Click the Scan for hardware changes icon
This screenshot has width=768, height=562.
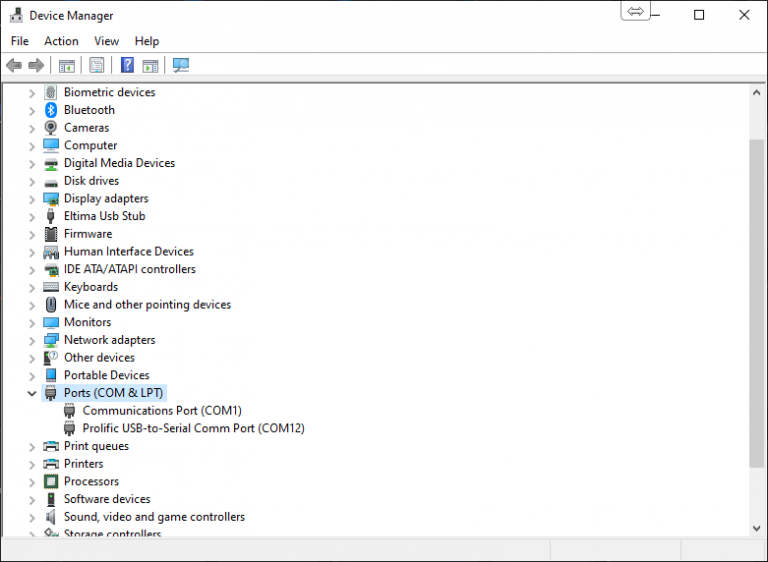tap(181, 65)
